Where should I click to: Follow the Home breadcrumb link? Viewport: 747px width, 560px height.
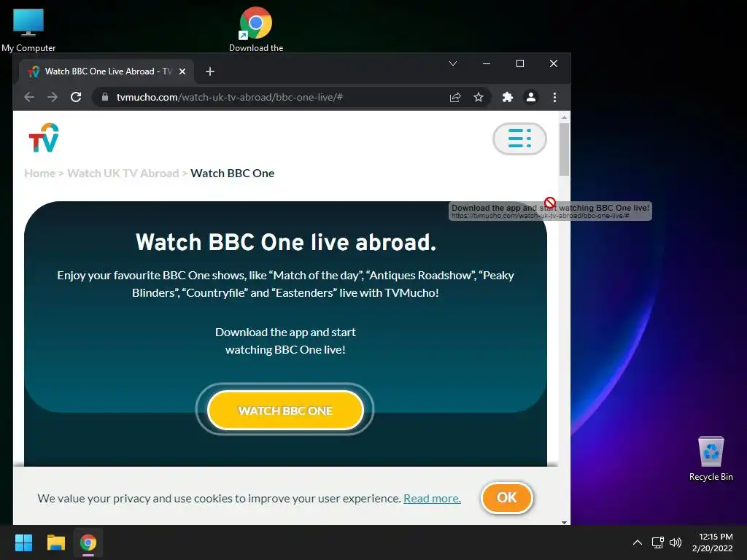coord(39,174)
